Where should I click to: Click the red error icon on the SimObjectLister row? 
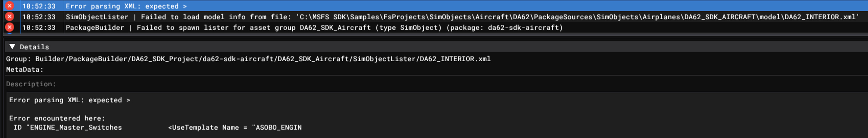(10, 16)
